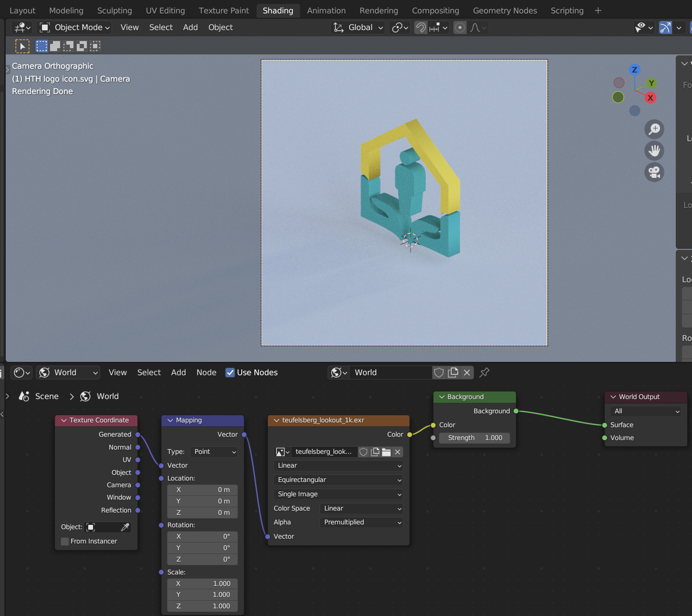Open the 3D viewport editor type menu
This screenshot has width=692, height=616.
(22, 27)
